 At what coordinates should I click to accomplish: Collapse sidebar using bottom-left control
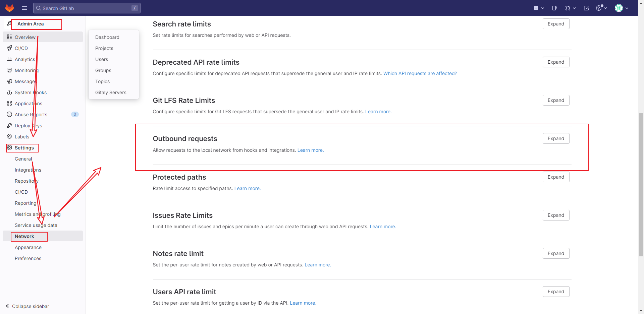point(28,306)
